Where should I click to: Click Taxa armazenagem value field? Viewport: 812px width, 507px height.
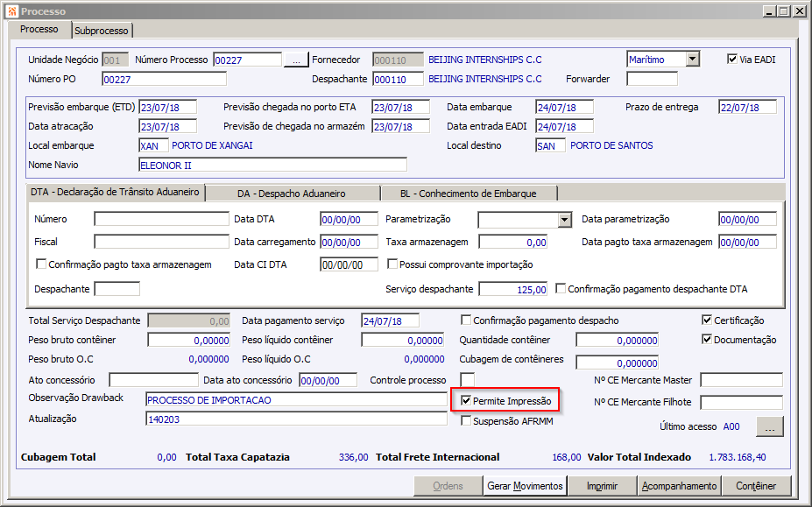(513, 242)
